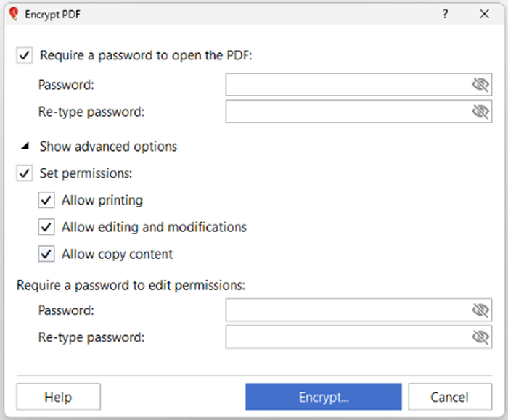Reveal the re-typed open password via eye icon
The image size is (508, 420).
coord(480,112)
